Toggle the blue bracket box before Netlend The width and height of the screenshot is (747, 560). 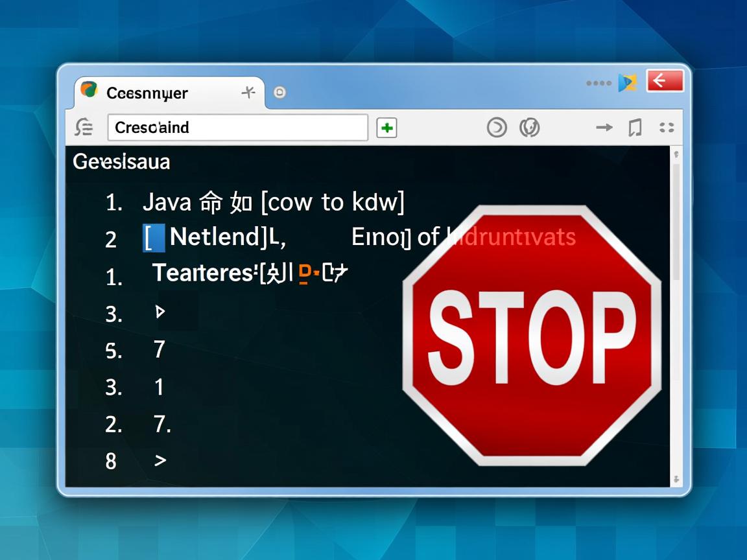coord(154,238)
